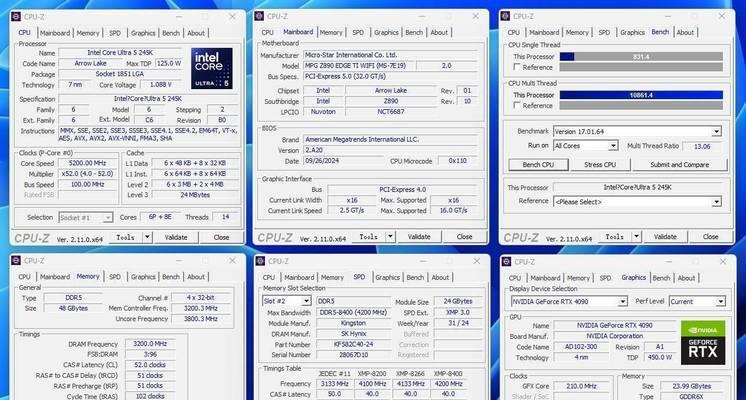Expand Tools arrow in the CPU window
Viewport: 746px width, 400px height.
(x=147, y=237)
